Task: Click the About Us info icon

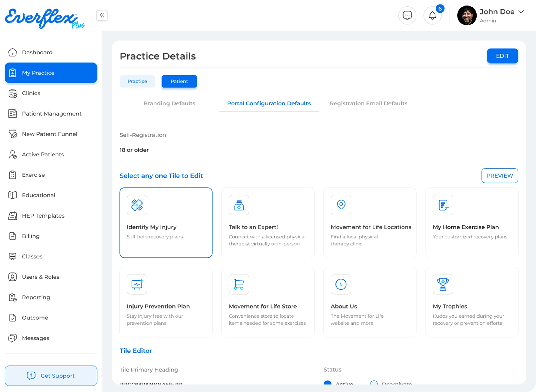Action: [x=341, y=284]
